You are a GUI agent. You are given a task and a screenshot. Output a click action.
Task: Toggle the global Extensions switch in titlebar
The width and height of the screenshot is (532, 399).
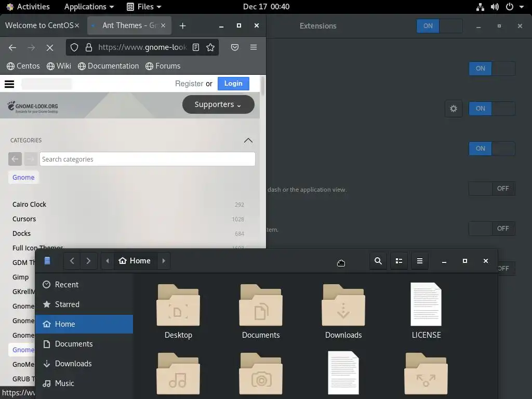[440, 26]
